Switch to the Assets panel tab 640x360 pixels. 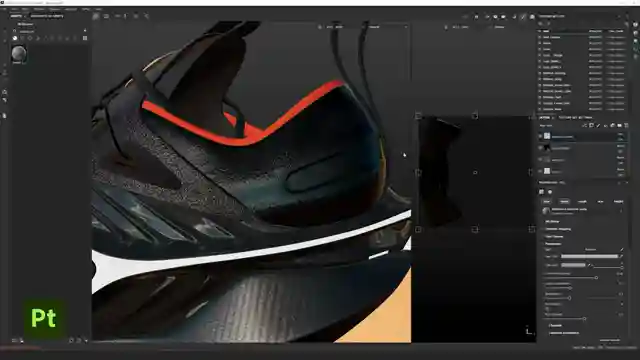coord(16,16)
